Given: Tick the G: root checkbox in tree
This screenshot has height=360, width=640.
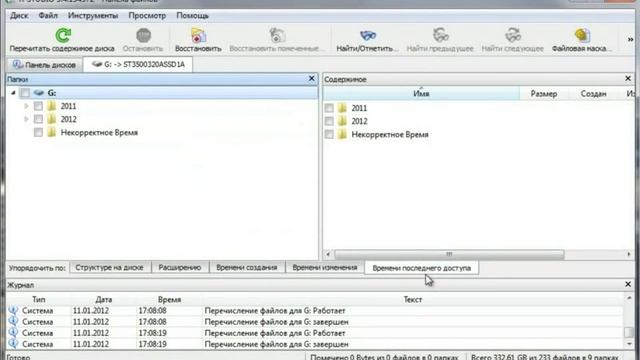Looking at the screenshot, I should tap(25, 93).
